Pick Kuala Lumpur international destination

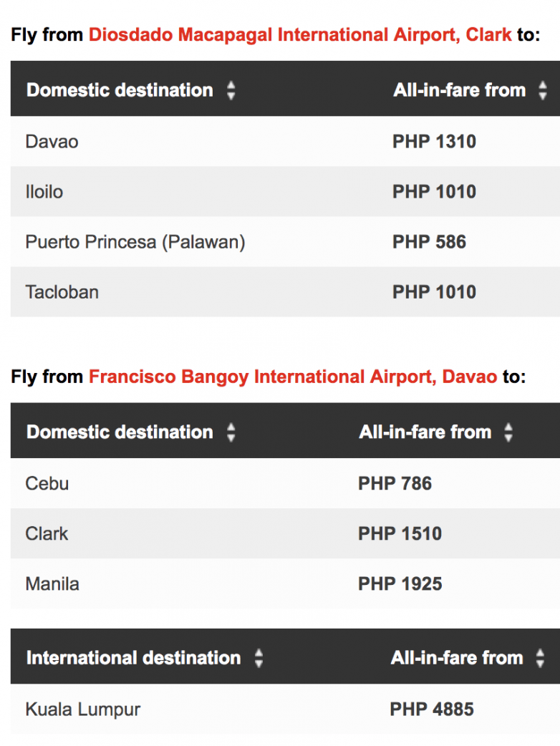tap(82, 709)
